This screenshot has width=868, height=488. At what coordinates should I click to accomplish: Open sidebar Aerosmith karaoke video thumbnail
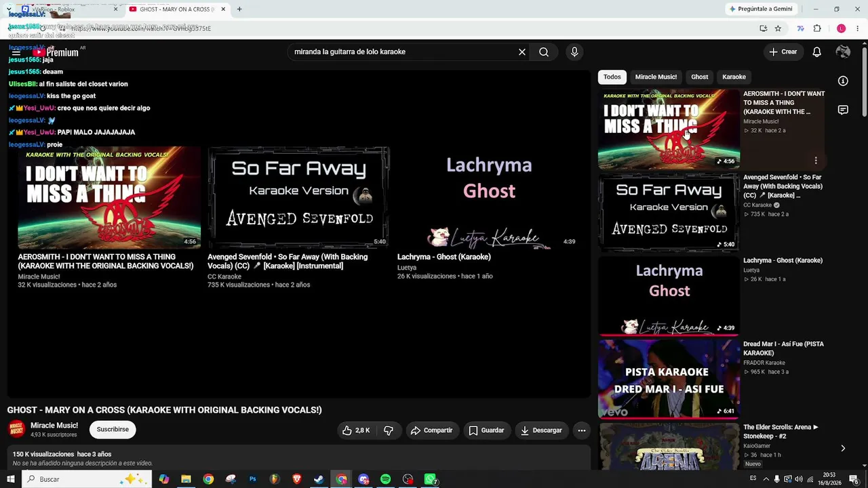[669, 129]
